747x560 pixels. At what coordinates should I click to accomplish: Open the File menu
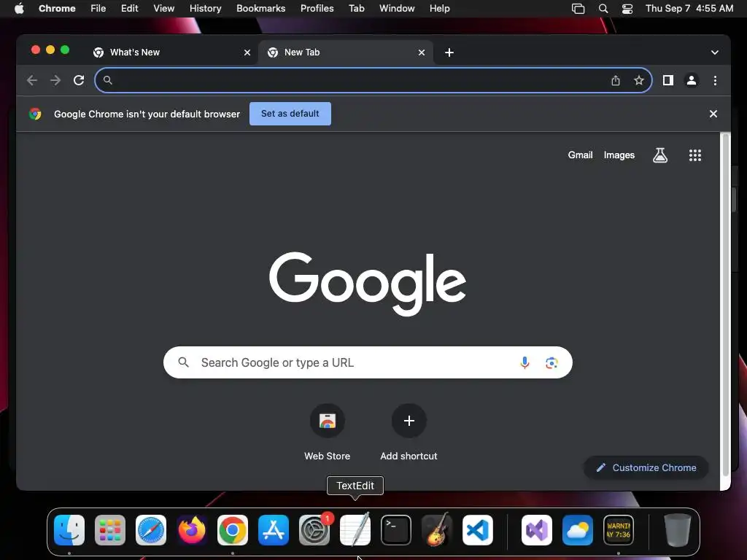(x=98, y=9)
